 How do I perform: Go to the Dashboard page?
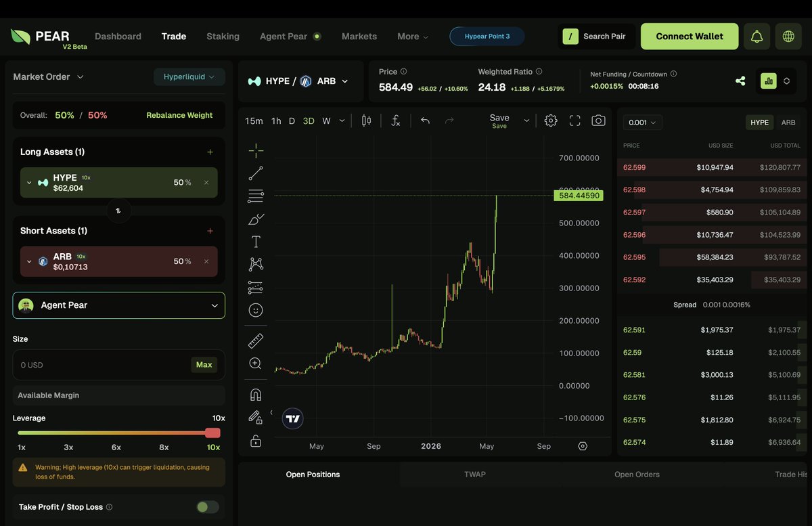click(118, 37)
